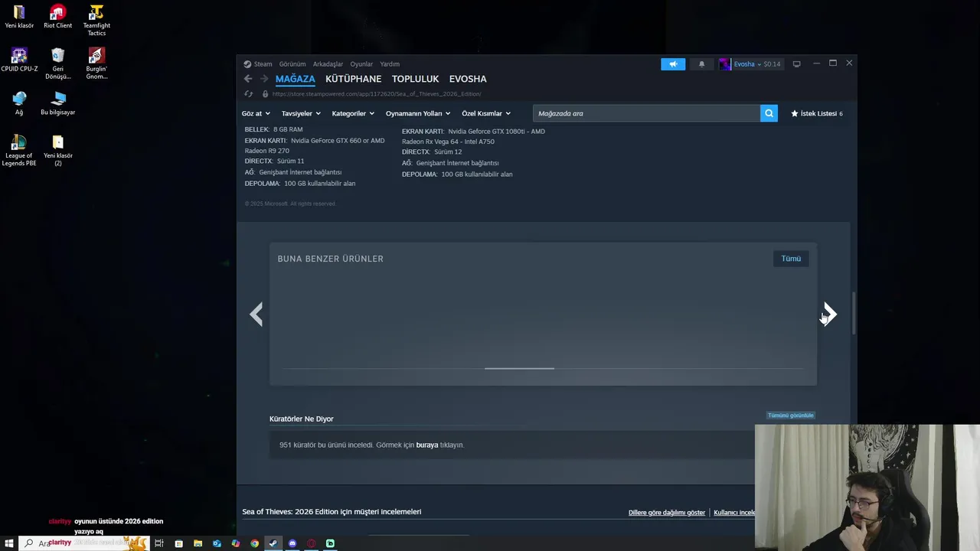Show previous similar products with left arrow
Viewport: 980px width, 551px height.
pos(256,314)
